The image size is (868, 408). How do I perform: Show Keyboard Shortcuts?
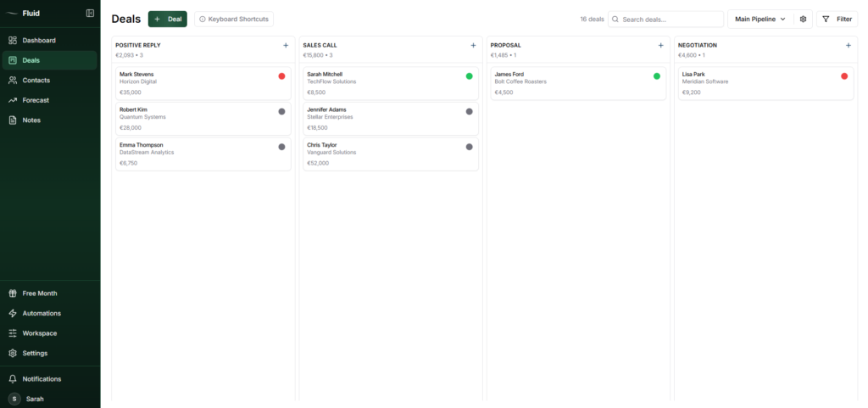coord(233,19)
